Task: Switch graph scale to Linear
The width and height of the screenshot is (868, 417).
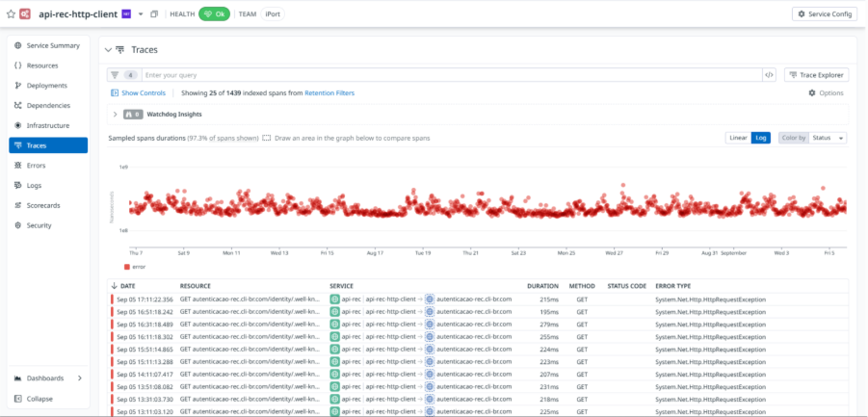Action: (x=738, y=138)
